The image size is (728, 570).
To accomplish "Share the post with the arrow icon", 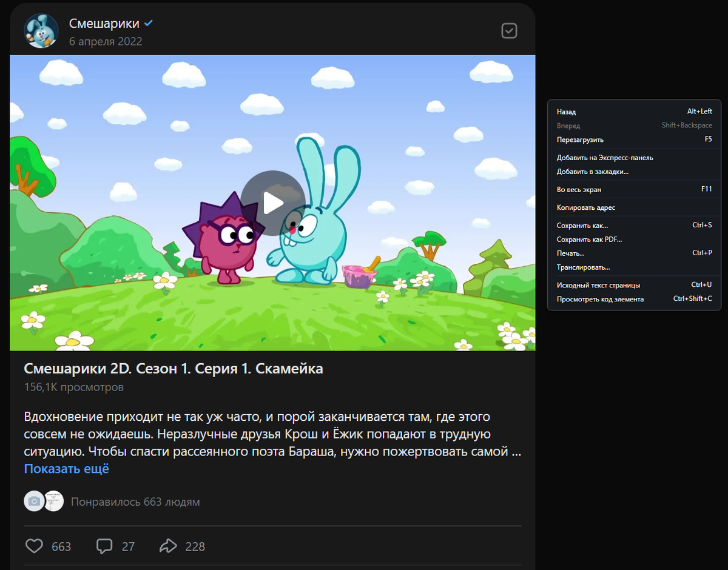I will click(168, 546).
